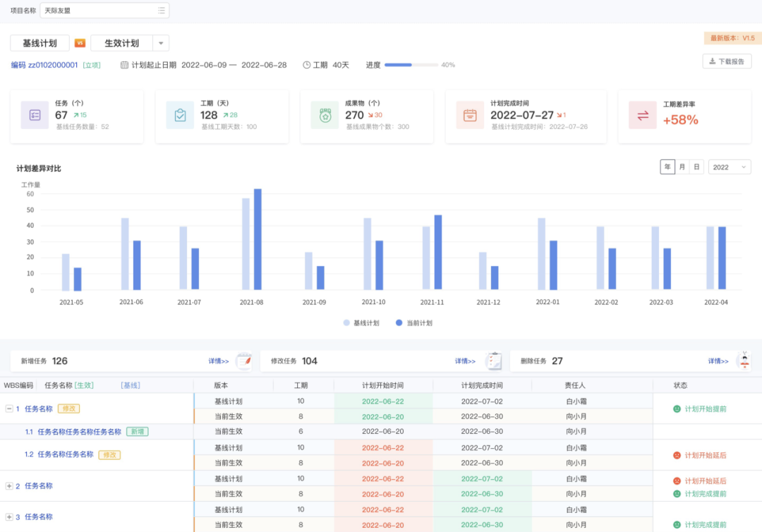Click the 40% progress bar

pos(411,65)
